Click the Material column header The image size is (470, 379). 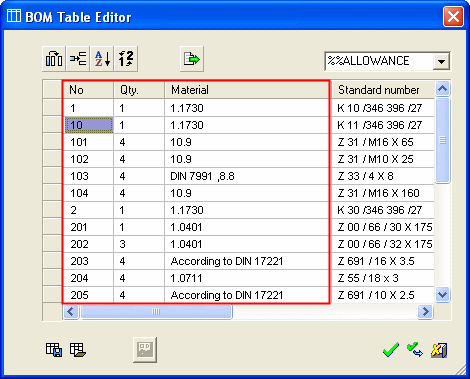pyautogui.click(x=247, y=90)
